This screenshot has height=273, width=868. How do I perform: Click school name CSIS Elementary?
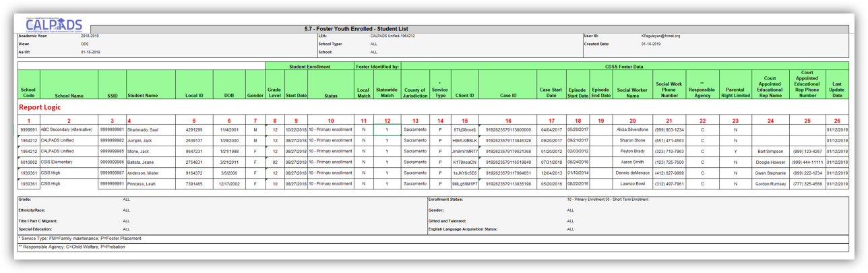tap(69, 162)
